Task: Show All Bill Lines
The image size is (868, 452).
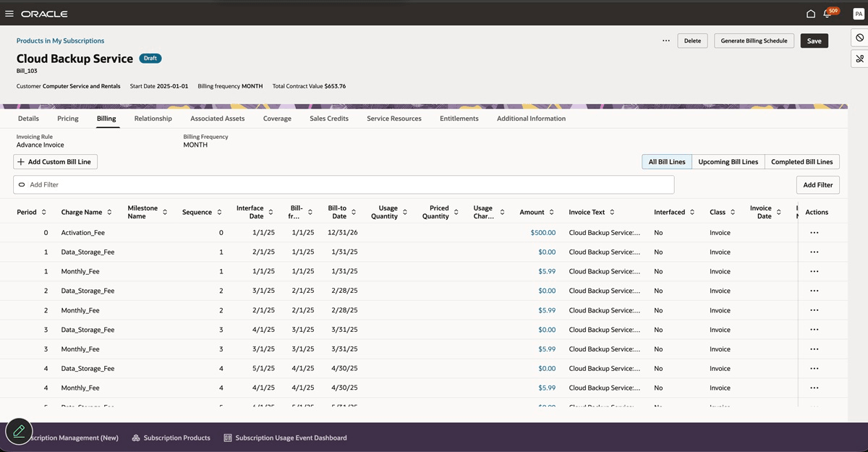Action: click(666, 162)
